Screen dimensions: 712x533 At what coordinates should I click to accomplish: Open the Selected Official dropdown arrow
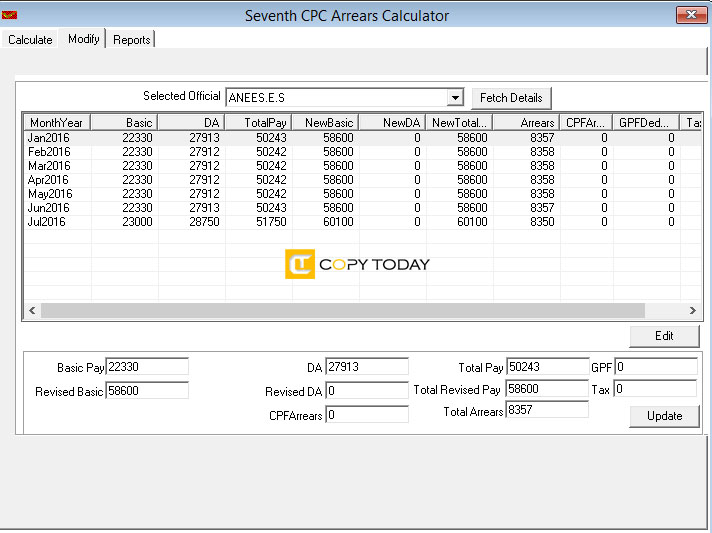coord(455,98)
